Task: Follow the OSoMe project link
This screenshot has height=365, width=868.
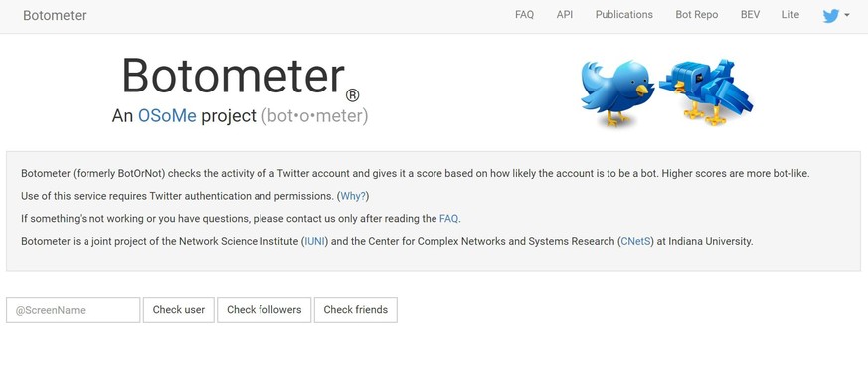Action: tap(167, 115)
